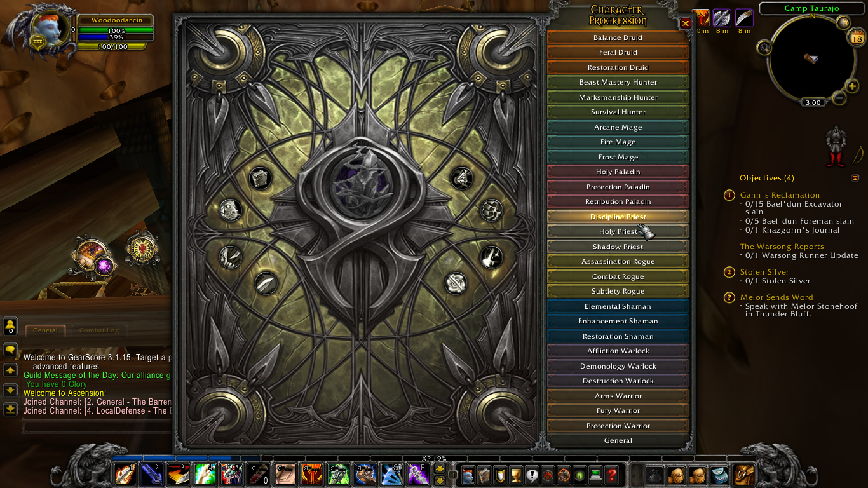This screenshot has width=868, height=488.
Task: Click the 3:00 minimap clock
Action: 812,102
